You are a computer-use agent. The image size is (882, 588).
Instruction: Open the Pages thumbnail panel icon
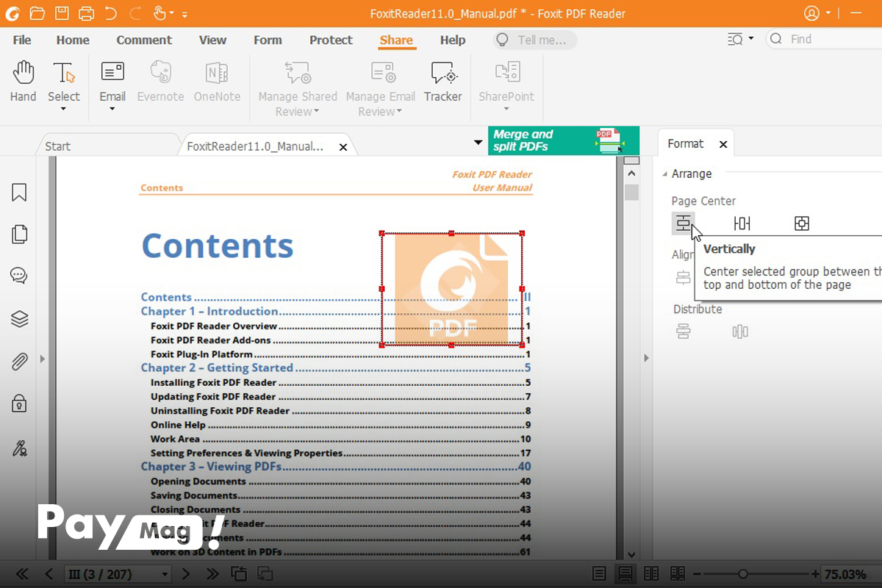19,234
